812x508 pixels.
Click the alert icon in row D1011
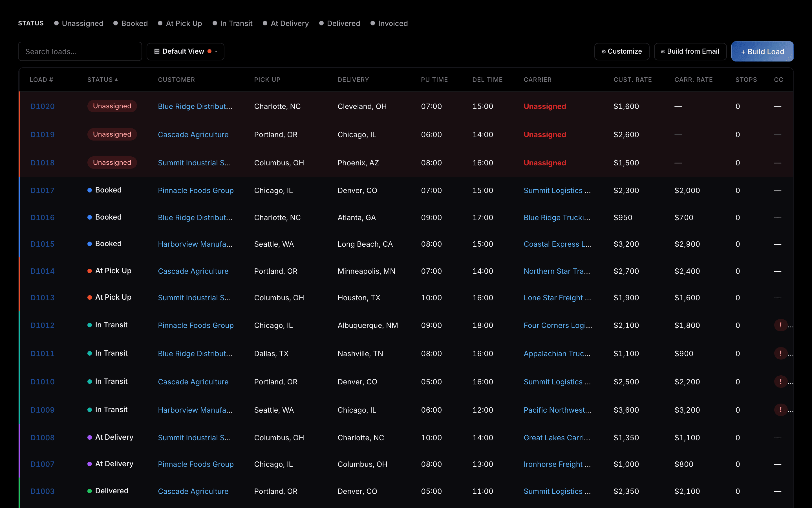tap(780, 353)
